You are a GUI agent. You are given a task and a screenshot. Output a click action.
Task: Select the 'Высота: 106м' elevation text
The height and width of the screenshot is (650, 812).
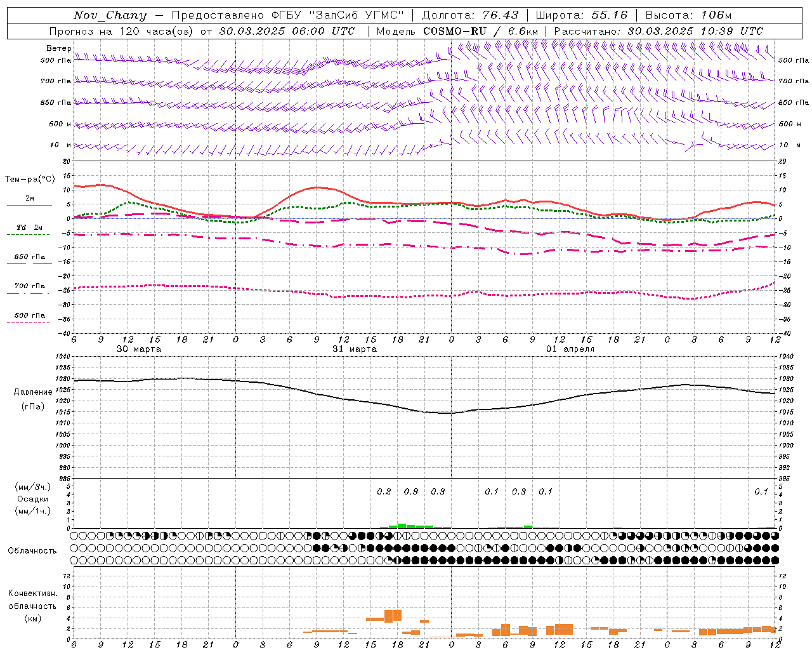(688, 15)
